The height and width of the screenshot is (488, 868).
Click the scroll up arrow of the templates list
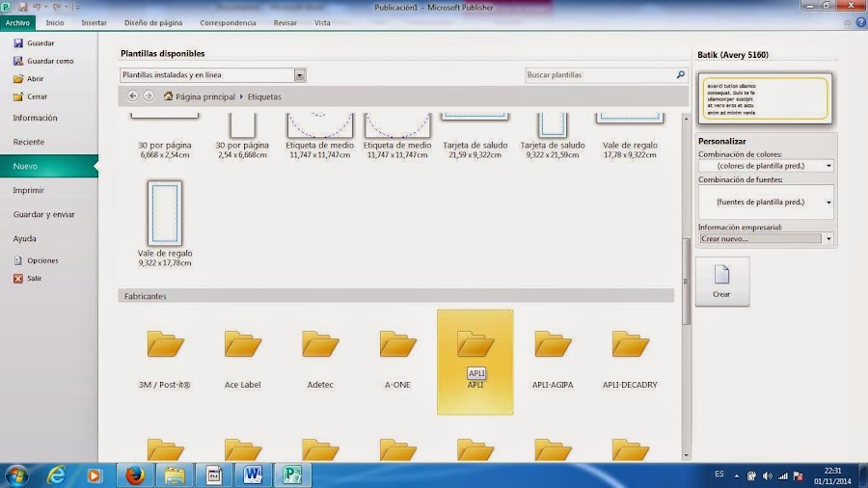(x=687, y=119)
